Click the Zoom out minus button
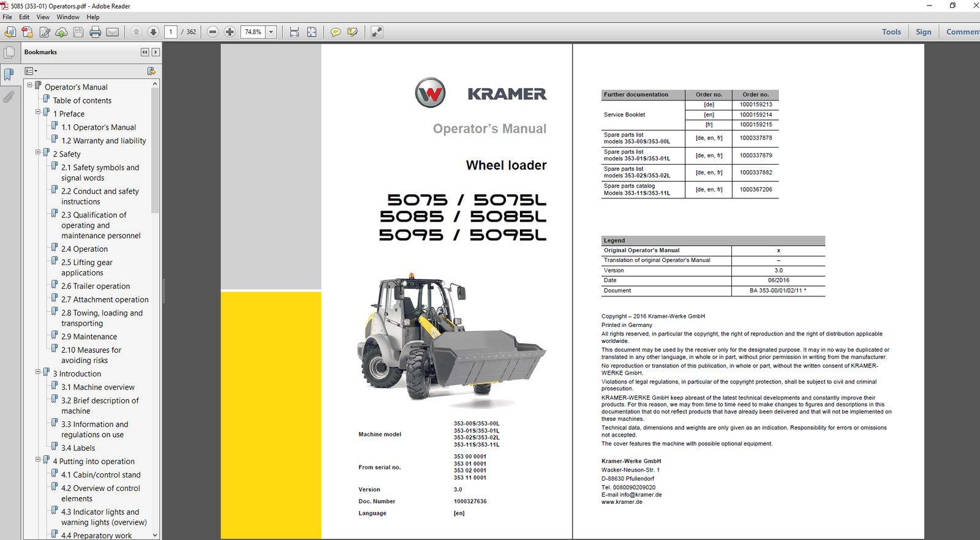This screenshot has height=540, width=980. pos(213,32)
